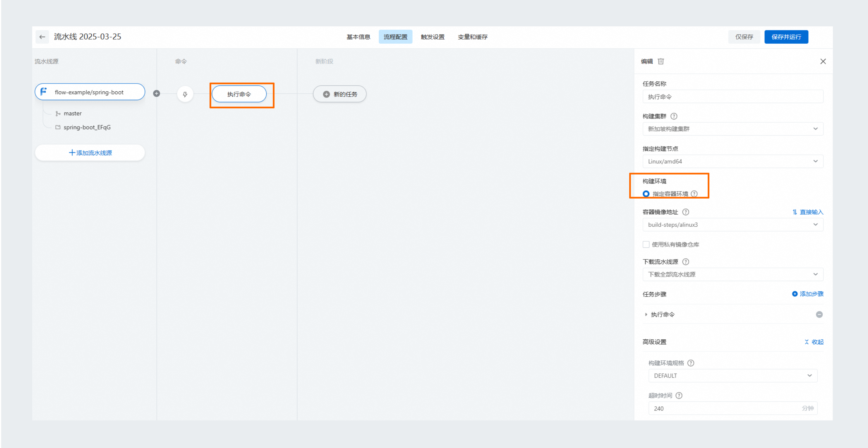Switch to the 变量和缓存 tab
The height and width of the screenshot is (448, 868).
(x=472, y=37)
